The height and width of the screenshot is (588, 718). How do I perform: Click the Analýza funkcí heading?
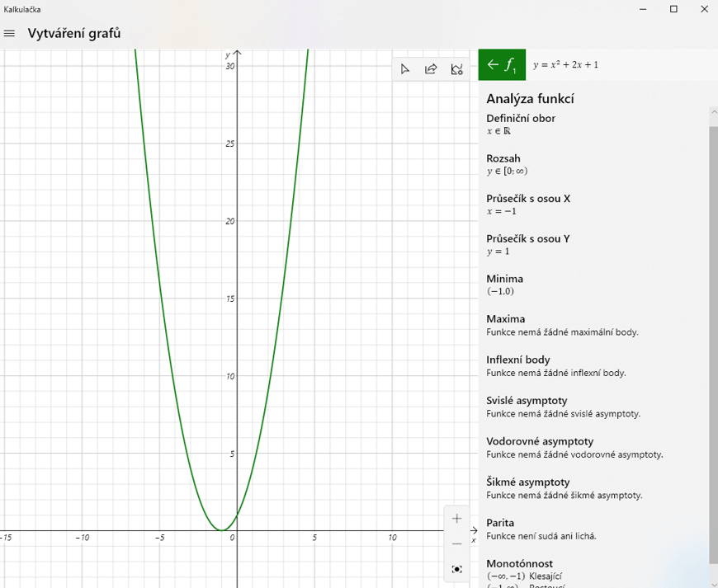pyautogui.click(x=531, y=99)
